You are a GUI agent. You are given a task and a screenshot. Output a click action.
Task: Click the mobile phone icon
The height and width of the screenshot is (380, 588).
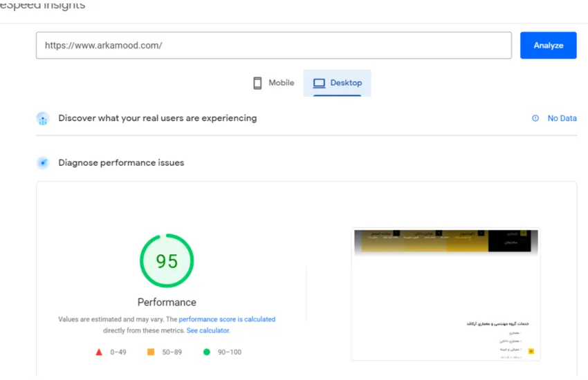tap(257, 83)
